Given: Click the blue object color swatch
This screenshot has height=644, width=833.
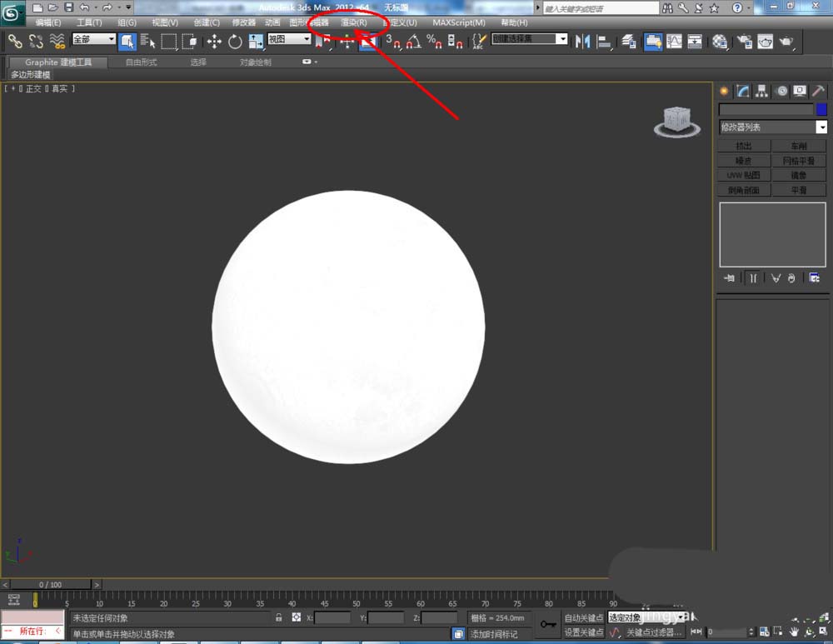Looking at the screenshot, I should pyautogui.click(x=821, y=109).
